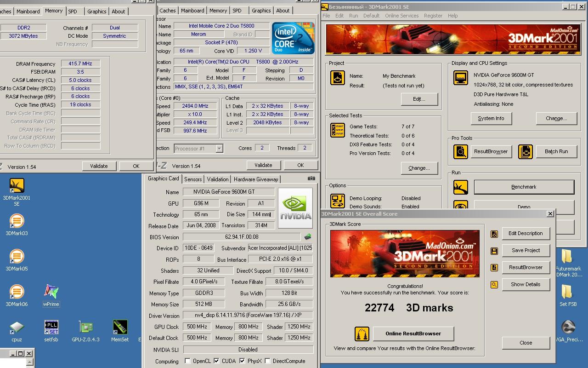This screenshot has width=588, height=368.
Task: Click the Show Details magnifier icon
Action: click(x=494, y=285)
